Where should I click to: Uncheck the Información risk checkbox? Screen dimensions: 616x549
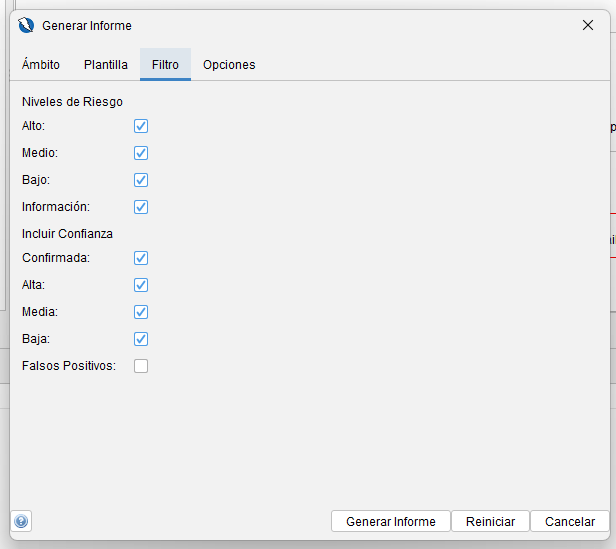141,207
